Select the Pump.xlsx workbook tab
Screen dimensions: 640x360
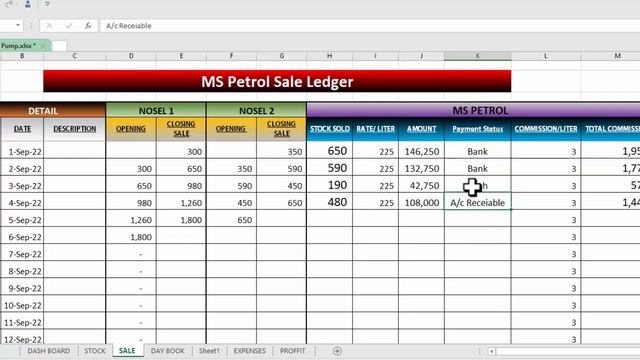click(x=24, y=45)
